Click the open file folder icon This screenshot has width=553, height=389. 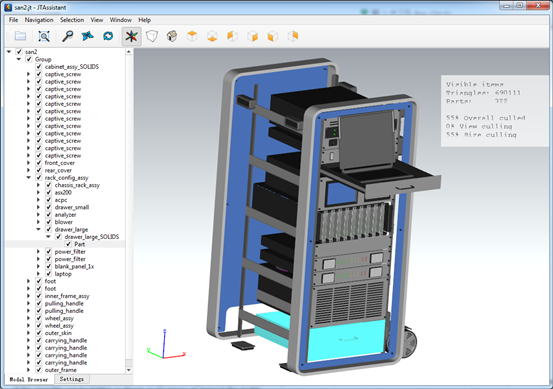point(20,36)
